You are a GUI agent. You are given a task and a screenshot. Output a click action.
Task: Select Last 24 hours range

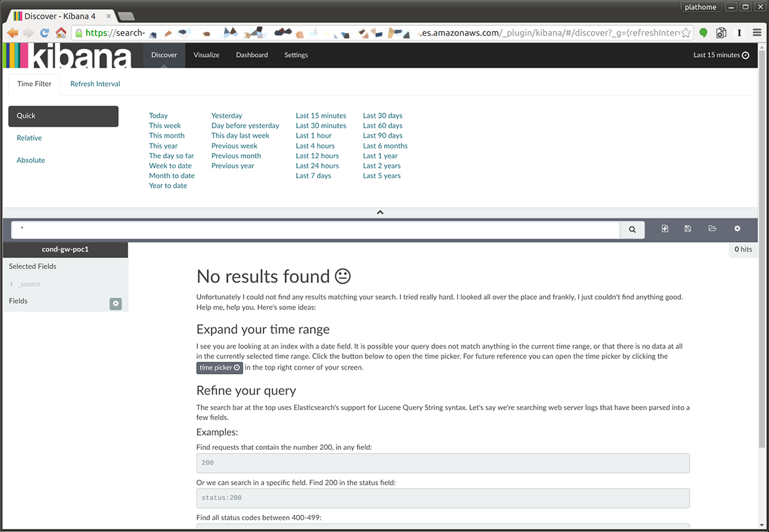[x=317, y=166]
